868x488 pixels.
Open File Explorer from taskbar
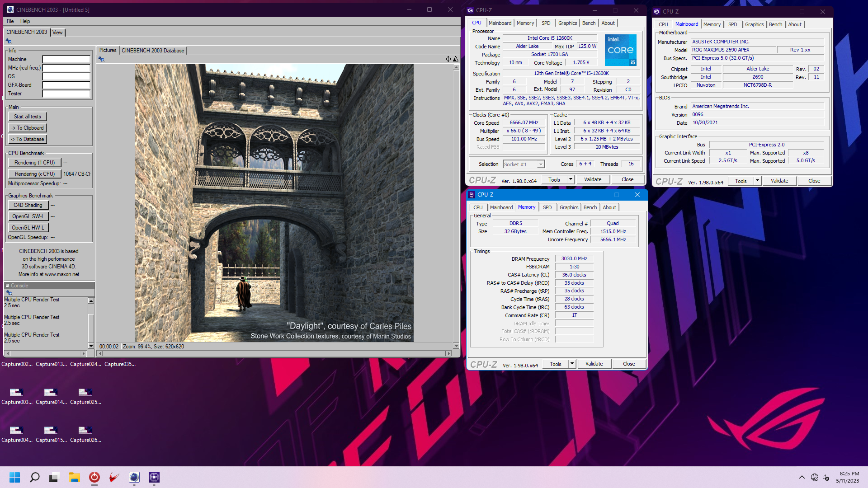pos(75,477)
